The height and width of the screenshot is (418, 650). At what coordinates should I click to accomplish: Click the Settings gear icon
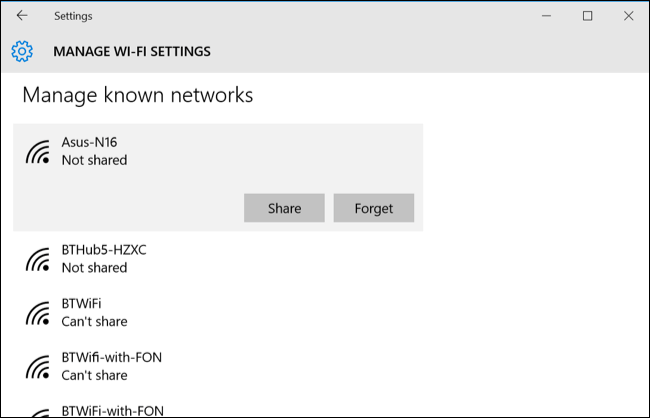coord(22,51)
